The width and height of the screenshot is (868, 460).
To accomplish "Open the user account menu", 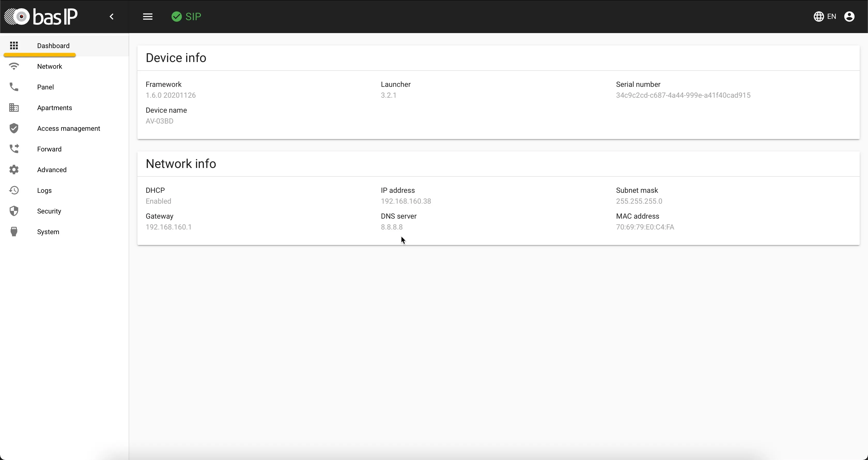I will (x=849, y=17).
